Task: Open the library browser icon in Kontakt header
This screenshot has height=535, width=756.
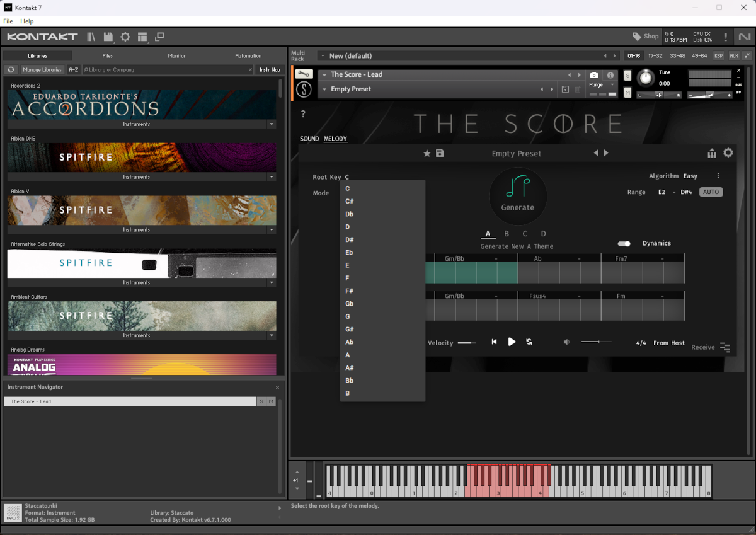Action: click(x=91, y=37)
